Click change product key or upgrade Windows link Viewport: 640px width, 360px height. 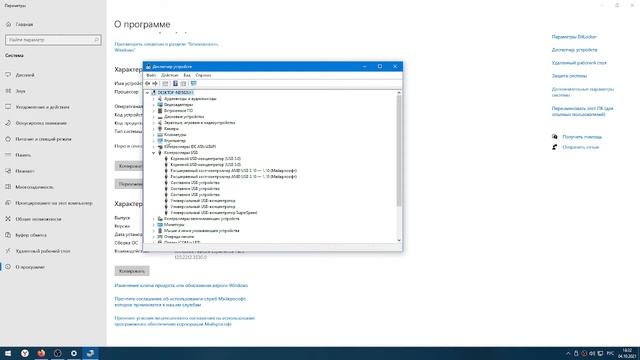(x=181, y=286)
